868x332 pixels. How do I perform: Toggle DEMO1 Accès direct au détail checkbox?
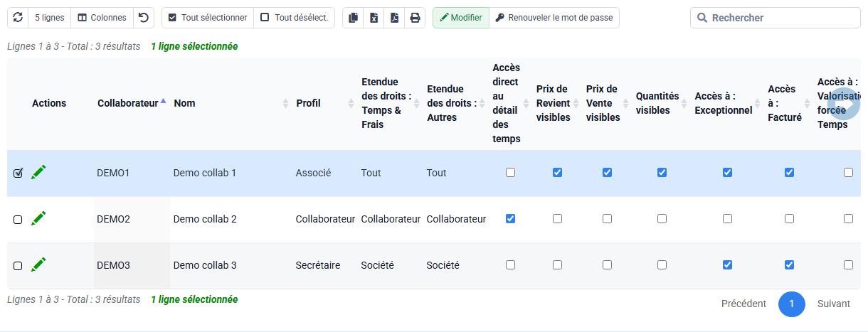(510, 172)
